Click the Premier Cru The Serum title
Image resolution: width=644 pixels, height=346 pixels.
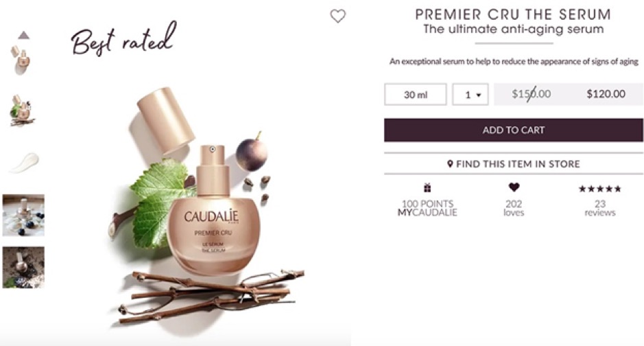tap(514, 14)
